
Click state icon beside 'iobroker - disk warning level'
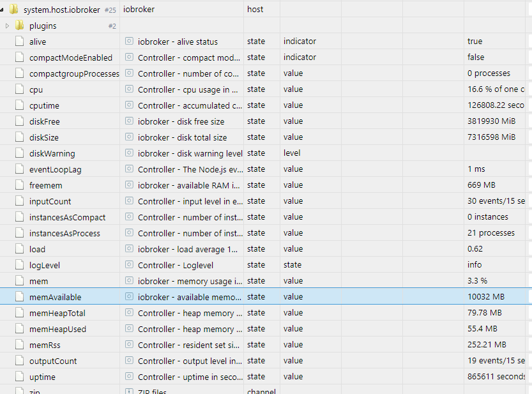pos(129,153)
